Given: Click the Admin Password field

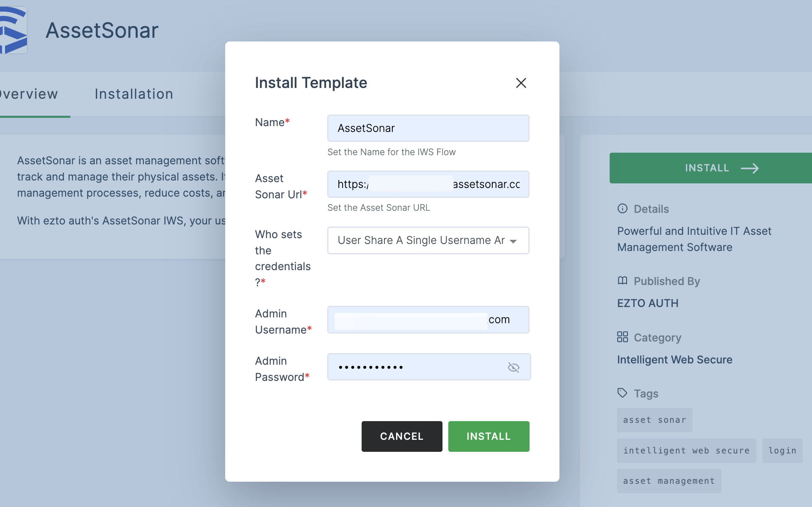Looking at the screenshot, I should pos(429,367).
